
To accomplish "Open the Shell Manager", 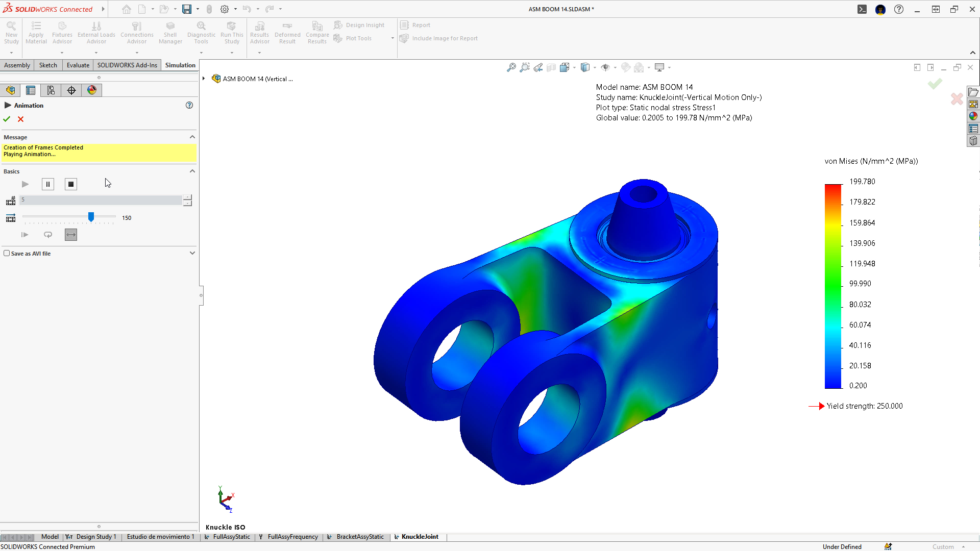I will (x=170, y=32).
